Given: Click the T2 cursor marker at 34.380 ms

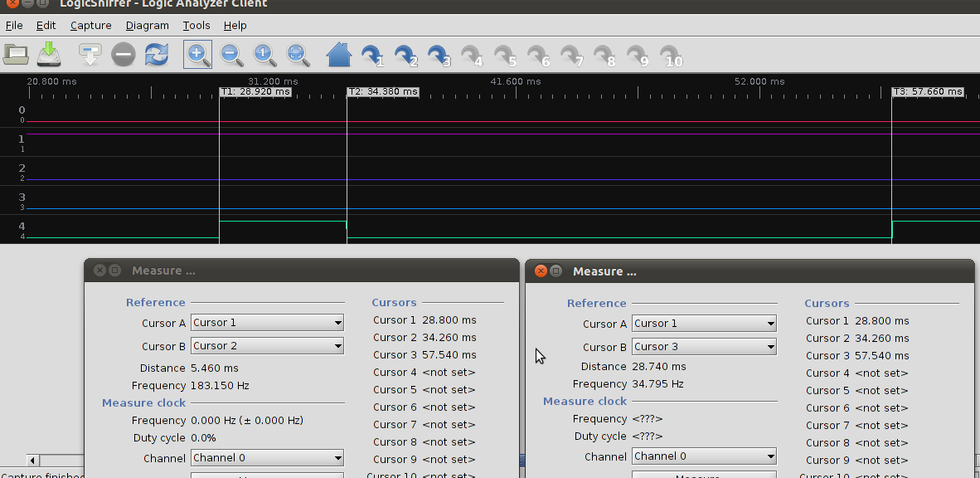Looking at the screenshot, I should [x=382, y=92].
